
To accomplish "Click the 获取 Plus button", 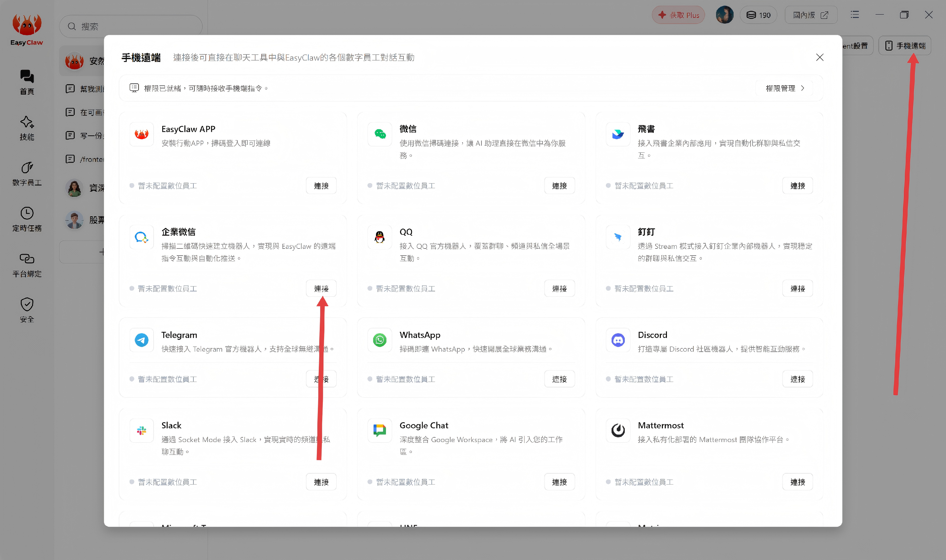I will [678, 15].
